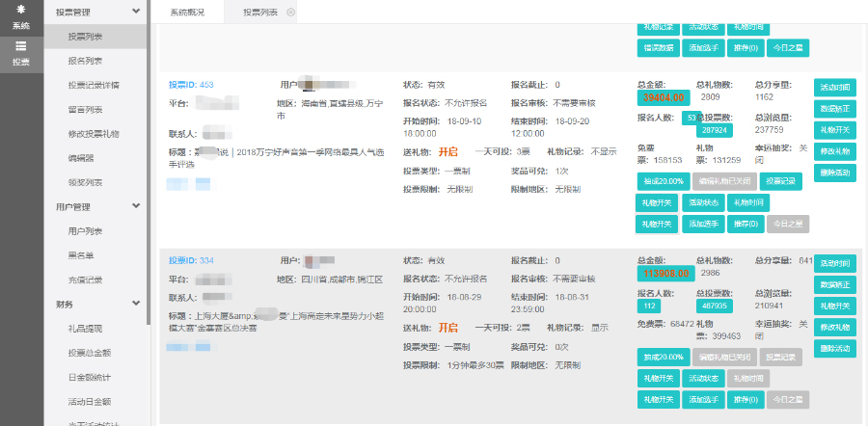Click 推荐(0) button for vote 334

(x=746, y=399)
